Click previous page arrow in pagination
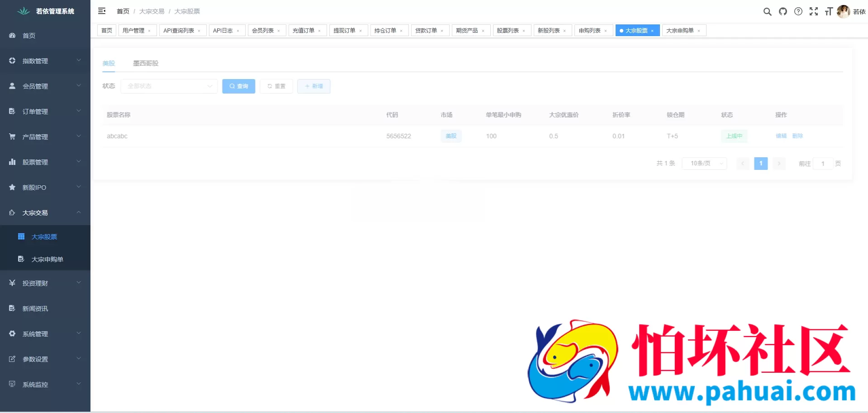 743,163
